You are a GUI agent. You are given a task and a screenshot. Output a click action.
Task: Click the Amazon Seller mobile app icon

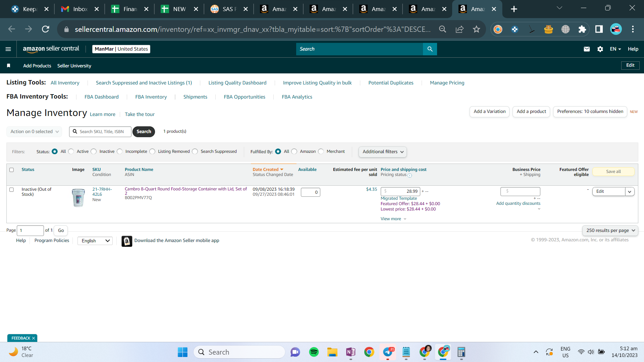coord(127,241)
